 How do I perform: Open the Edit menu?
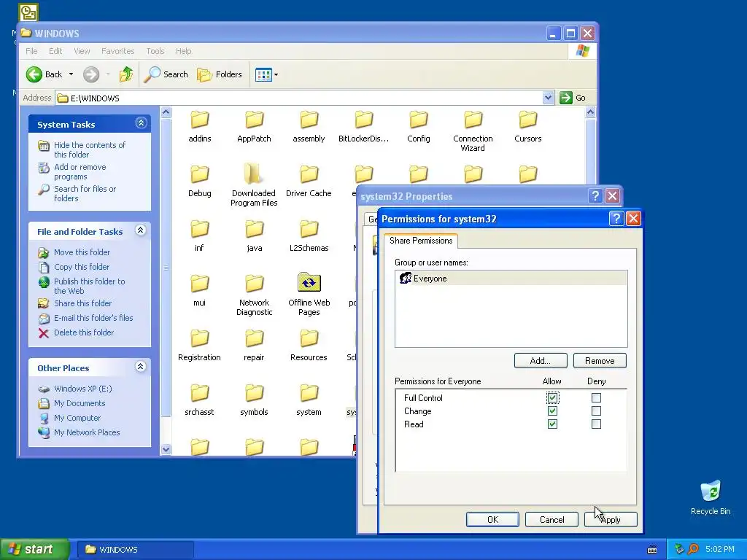(x=55, y=51)
